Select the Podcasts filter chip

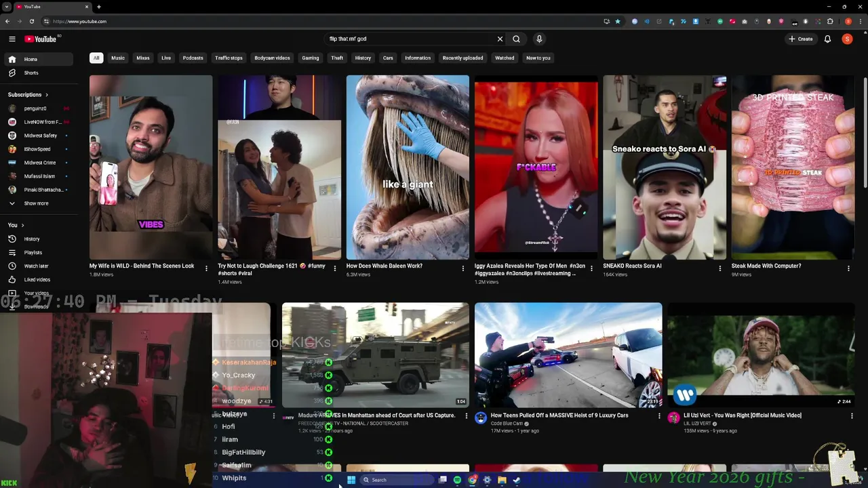click(193, 58)
